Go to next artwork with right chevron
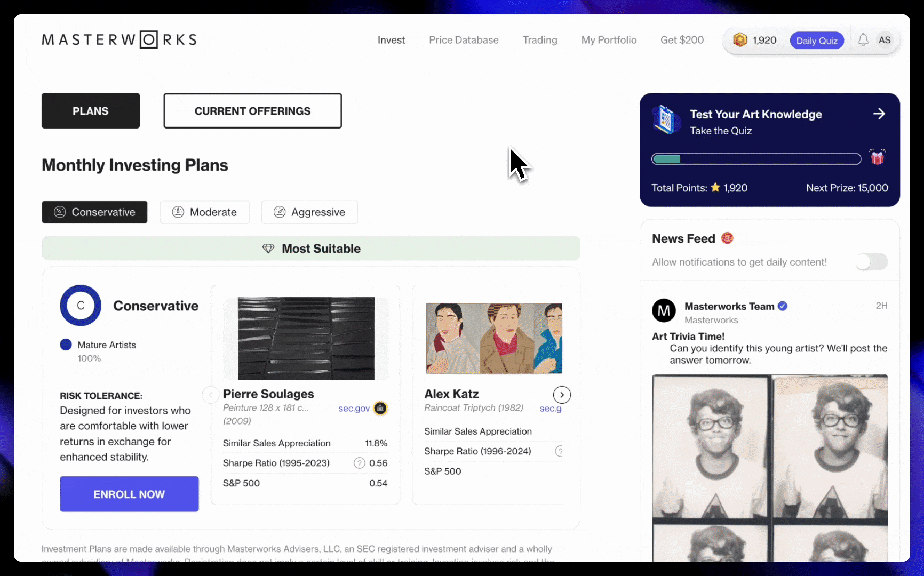This screenshot has width=924, height=576. [562, 395]
